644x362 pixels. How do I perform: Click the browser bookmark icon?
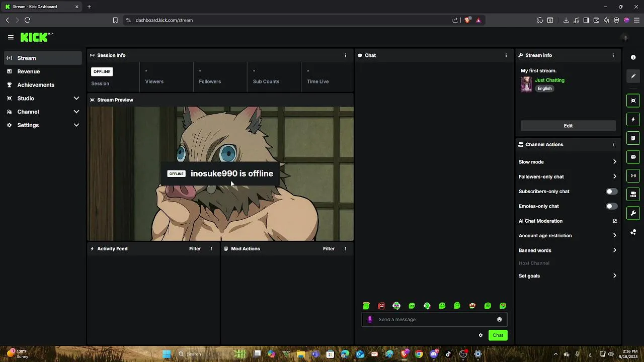115,20
